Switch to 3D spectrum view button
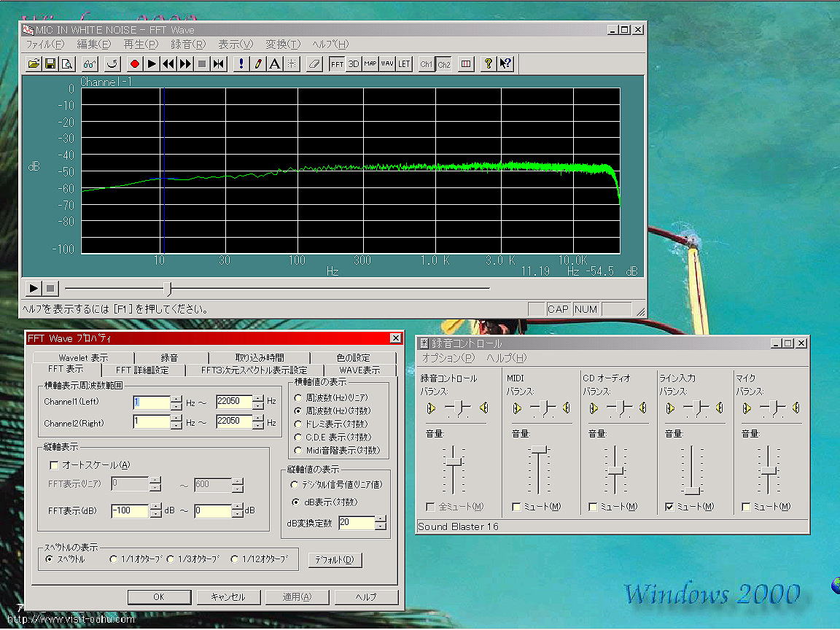 click(x=354, y=64)
